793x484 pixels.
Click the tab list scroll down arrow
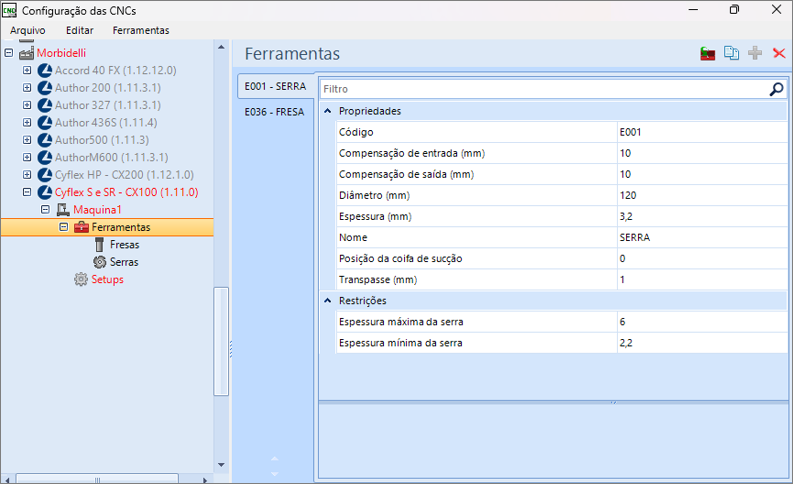275,474
